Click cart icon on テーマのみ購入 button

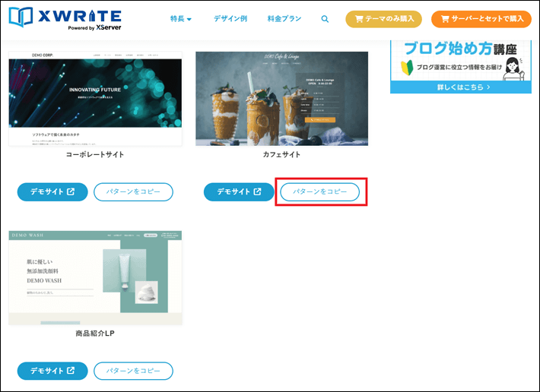360,19
